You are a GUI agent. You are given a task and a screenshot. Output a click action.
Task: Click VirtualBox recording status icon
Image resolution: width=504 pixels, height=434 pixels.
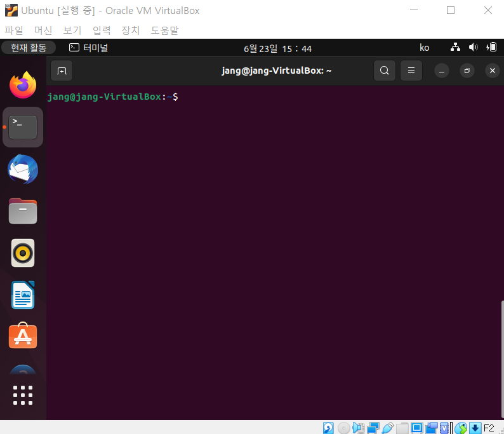click(432, 428)
